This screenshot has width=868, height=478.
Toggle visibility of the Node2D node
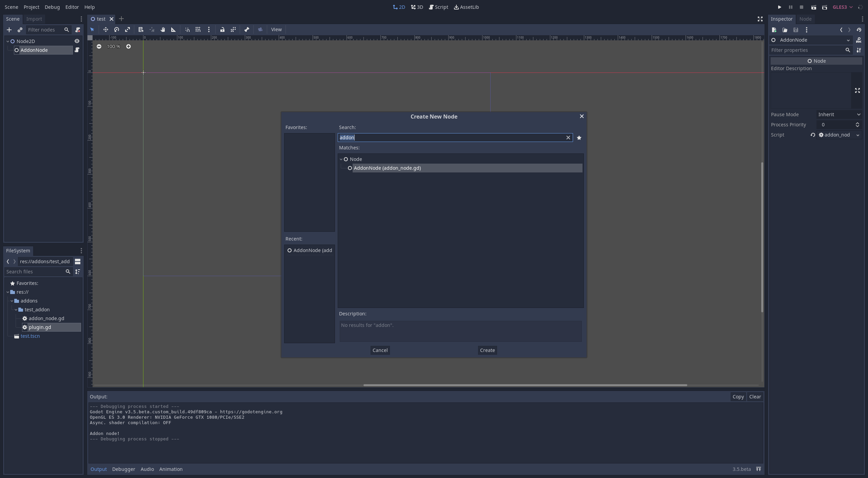pos(77,41)
